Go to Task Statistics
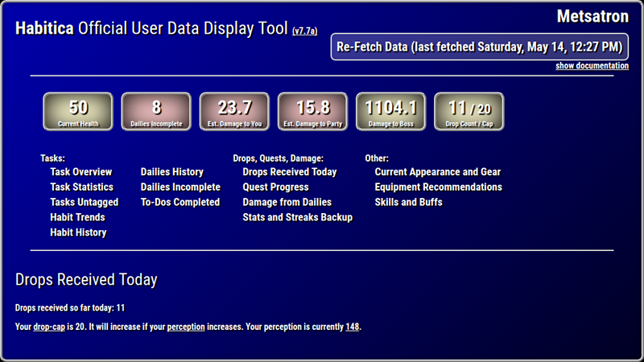 (x=82, y=187)
